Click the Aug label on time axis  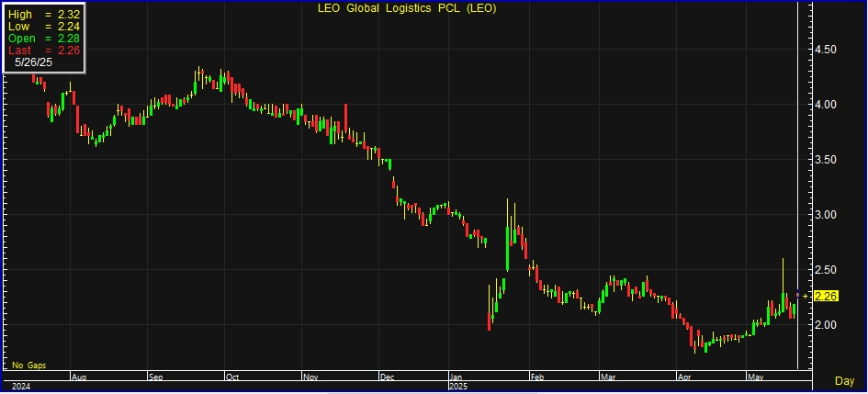pyautogui.click(x=79, y=377)
